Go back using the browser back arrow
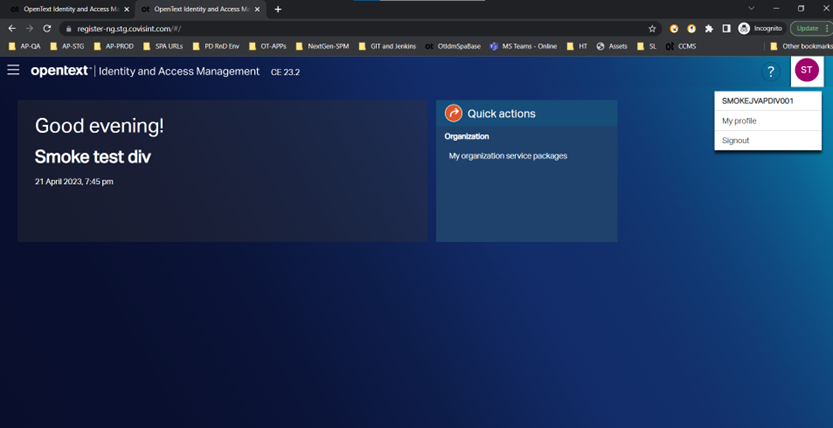Viewport: 833px width, 428px height. tap(12, 29)
